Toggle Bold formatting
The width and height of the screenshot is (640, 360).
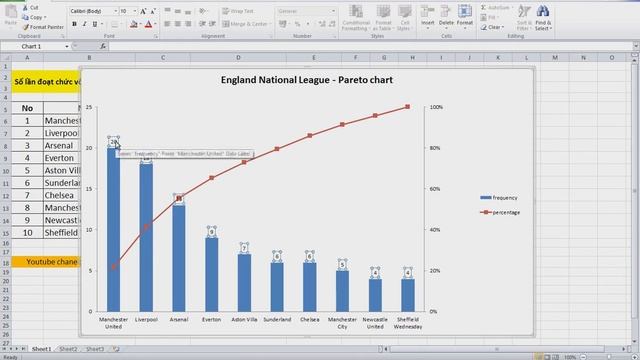74,24
